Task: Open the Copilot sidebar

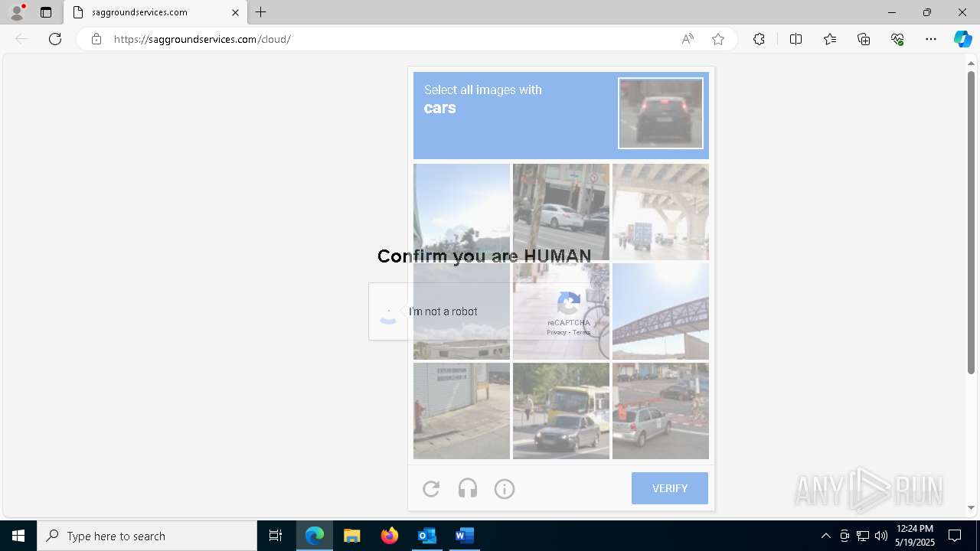Action: (x=962, y=39)
